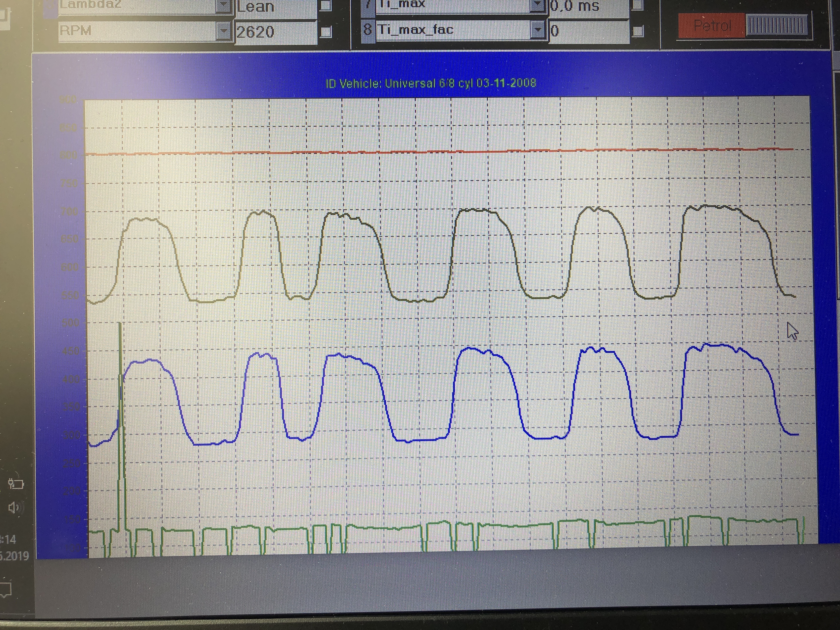This screenshot has height=630, width=840.
Task: Click the ID Vehicle Universal graph title
Action: coord(431,83)
